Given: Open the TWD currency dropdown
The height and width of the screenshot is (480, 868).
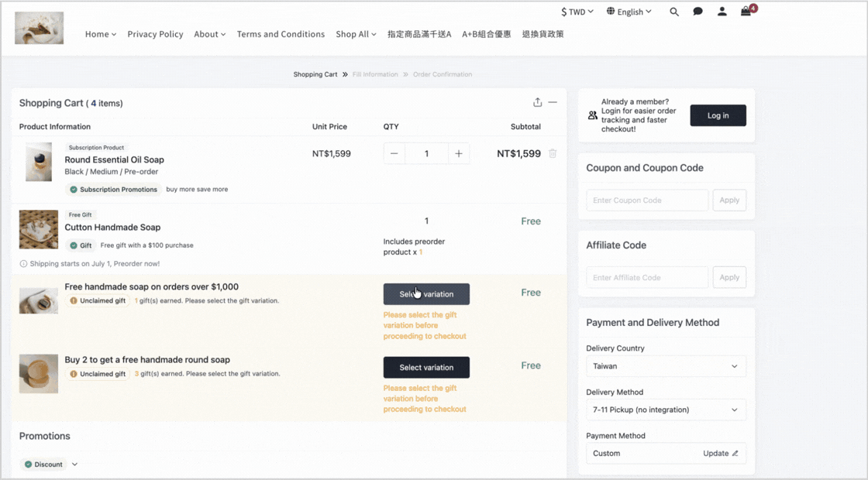Looking at the screenshot, I should 577,12.
